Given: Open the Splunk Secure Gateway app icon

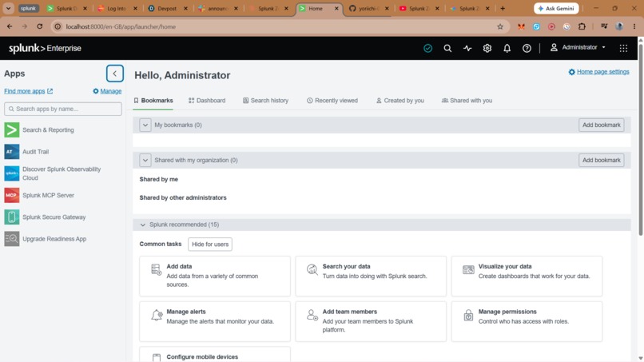Looking at the screenshot, I should tap(11, 217).
